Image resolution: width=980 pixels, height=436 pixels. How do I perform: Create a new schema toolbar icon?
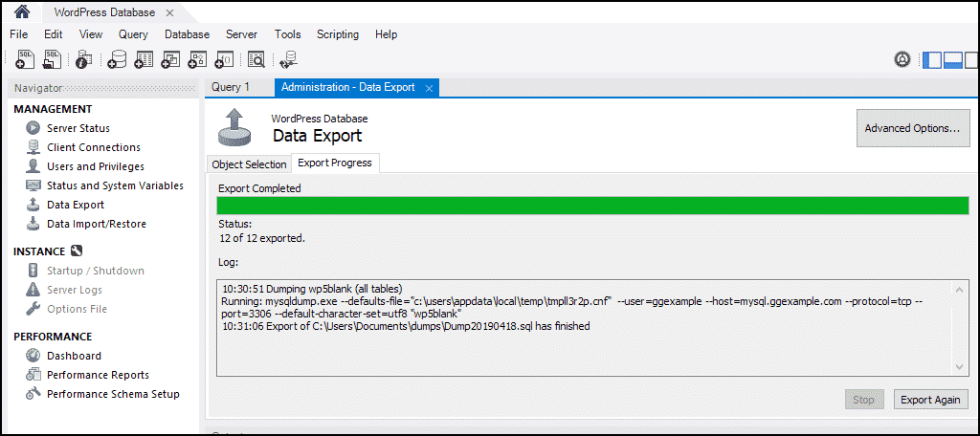point(116,58)
